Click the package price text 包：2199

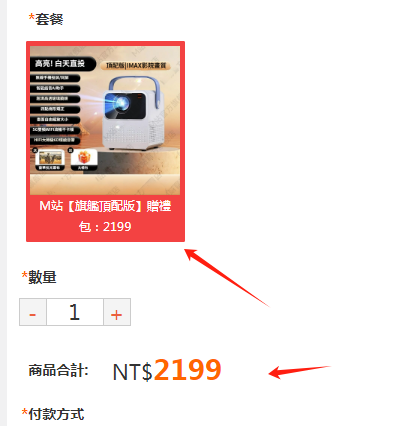105,227
